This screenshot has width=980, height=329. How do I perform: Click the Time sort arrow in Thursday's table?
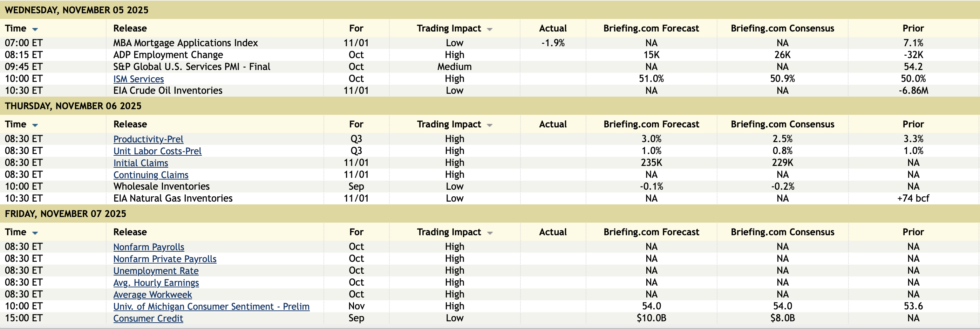[35, 125]
